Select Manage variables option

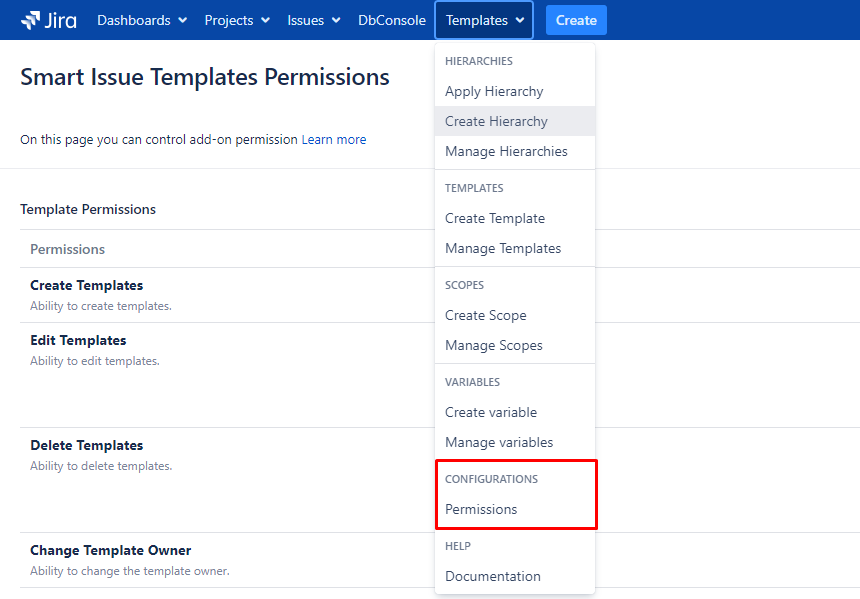[x=499, y=442]
